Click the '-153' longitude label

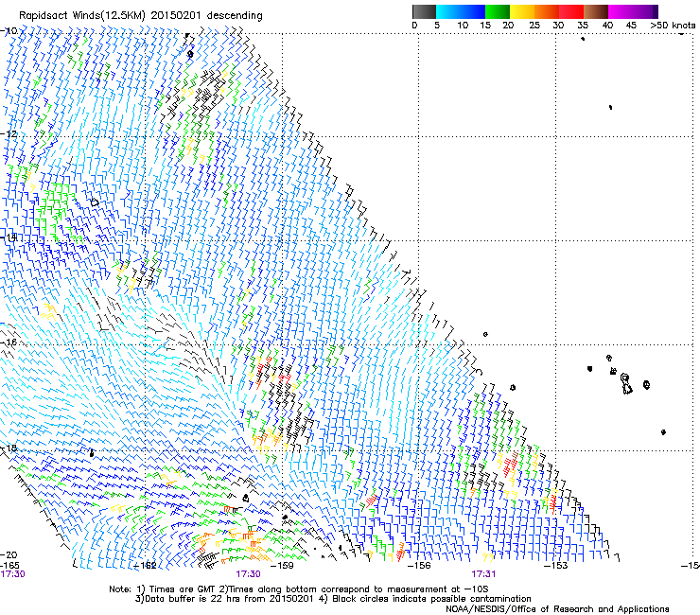click(x=556, y=566)
